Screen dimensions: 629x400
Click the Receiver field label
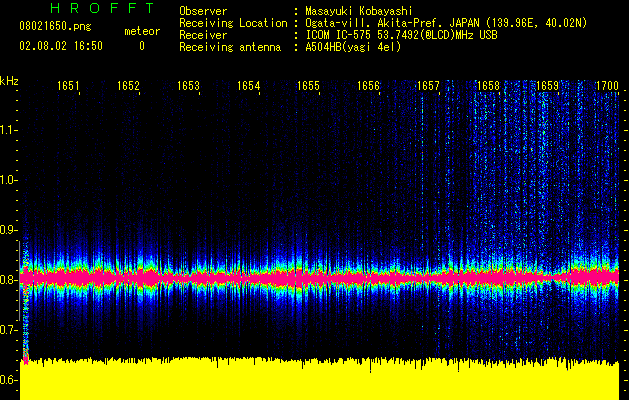(x=203, y=35)
